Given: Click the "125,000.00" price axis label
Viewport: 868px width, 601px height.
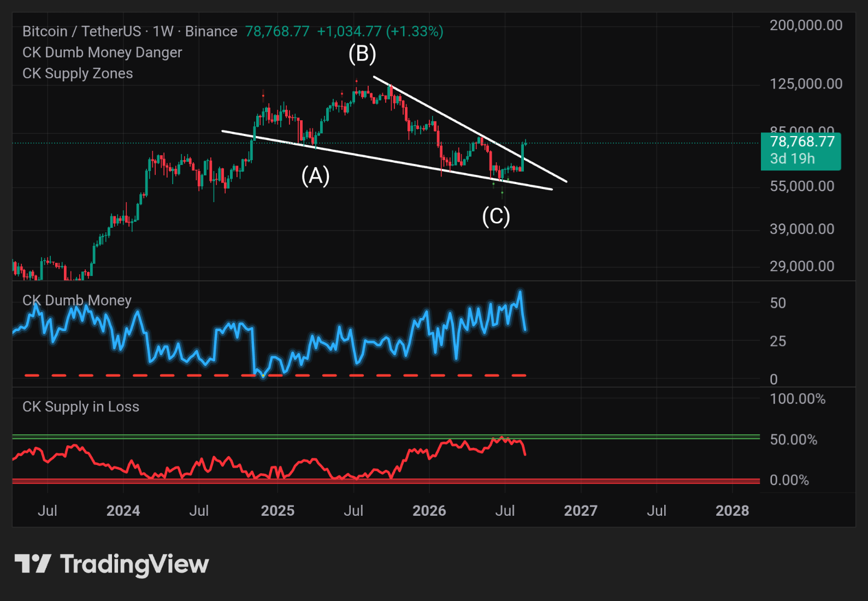Looking at the screenshot, I should coord(806,84).
